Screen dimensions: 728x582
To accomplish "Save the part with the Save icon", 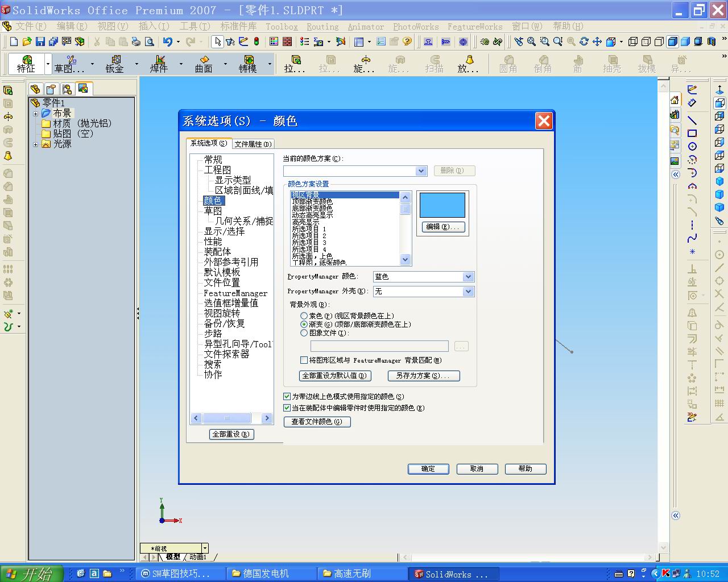I will tap(40, 41).
